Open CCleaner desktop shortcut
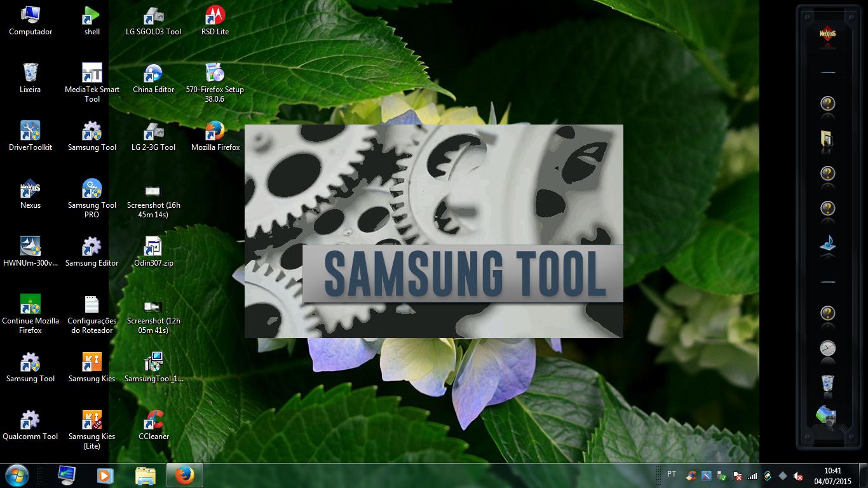The height and width of the screenshot is (488, 868). pos(153,425)
